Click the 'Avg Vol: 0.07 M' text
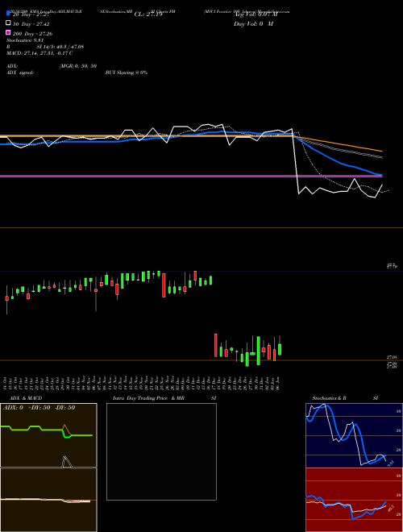Screen dimensions: 403x532 (256, 15)
